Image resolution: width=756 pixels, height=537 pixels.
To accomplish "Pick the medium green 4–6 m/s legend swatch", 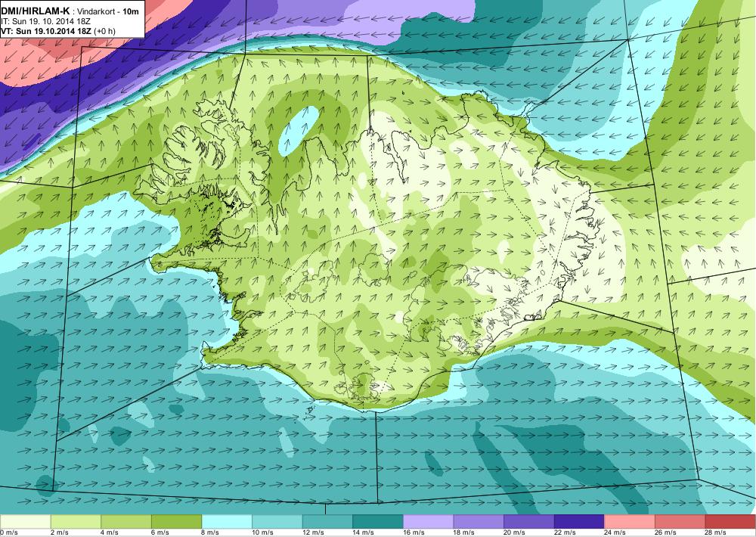I will [125, 522].
